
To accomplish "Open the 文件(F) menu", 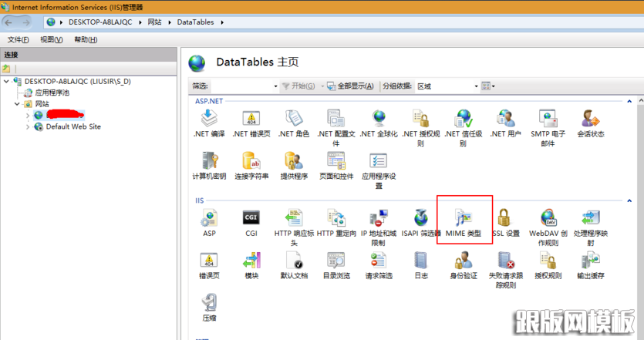I will 18,40.
